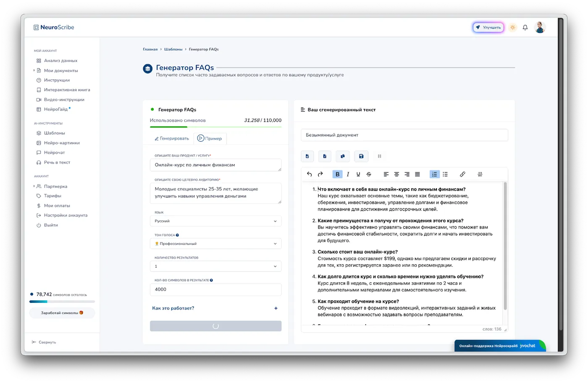Open the Язык dropdown set to Русский
This screenshot has height=383, width=588.
pyautogui.click(x=215, y=221)
